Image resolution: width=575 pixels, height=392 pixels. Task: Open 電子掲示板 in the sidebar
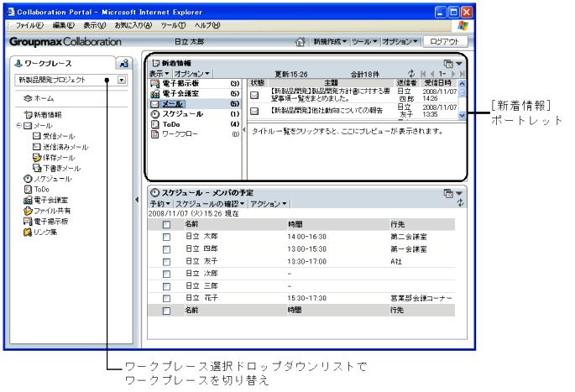click(x=46, y=221)
